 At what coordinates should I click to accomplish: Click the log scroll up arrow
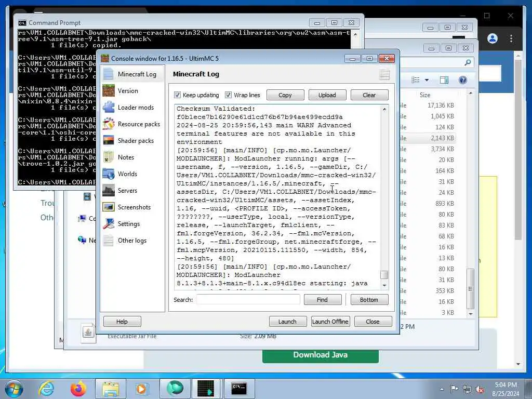(384, 109)
